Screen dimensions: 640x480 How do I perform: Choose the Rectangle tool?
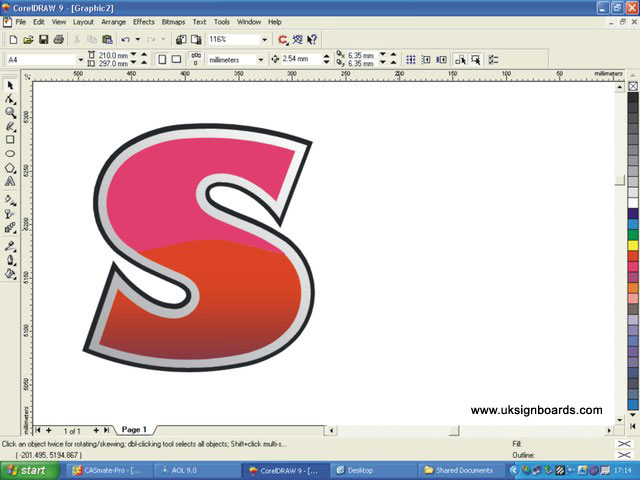click(x=10, y=140)
